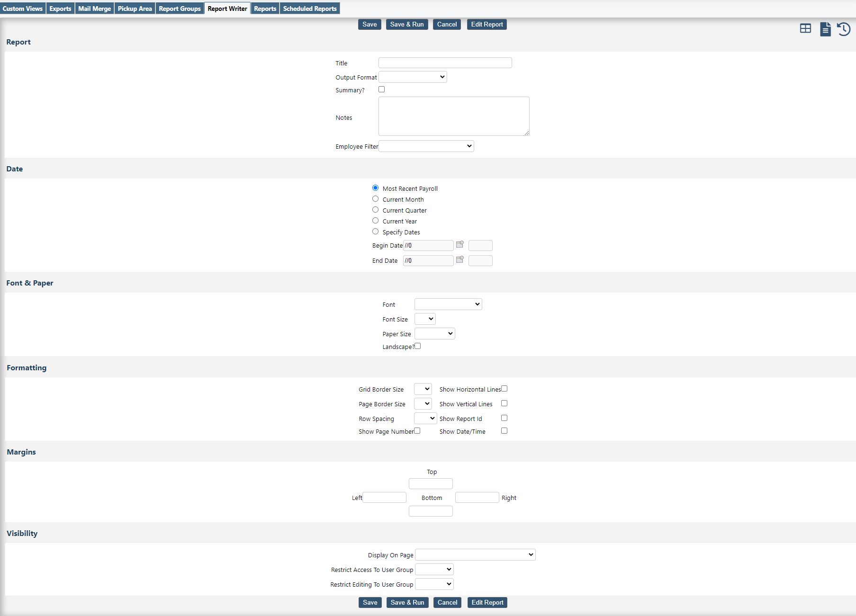
Task: Click the document page icon
Action: [825, 29]
